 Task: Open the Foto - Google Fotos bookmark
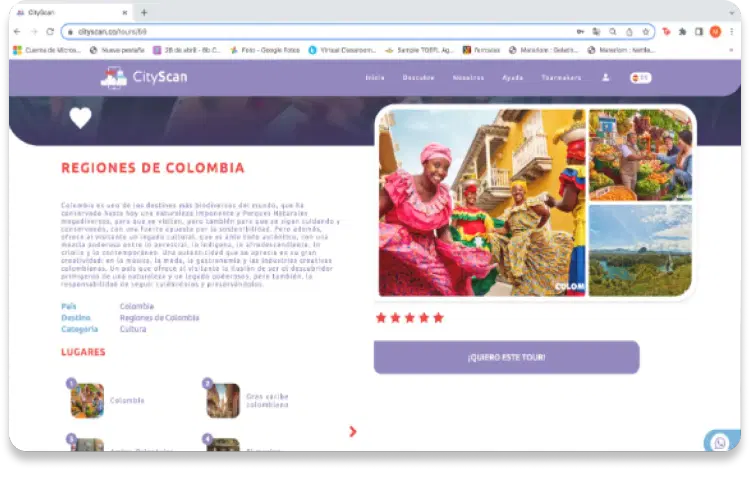click(x=265, y=50)
